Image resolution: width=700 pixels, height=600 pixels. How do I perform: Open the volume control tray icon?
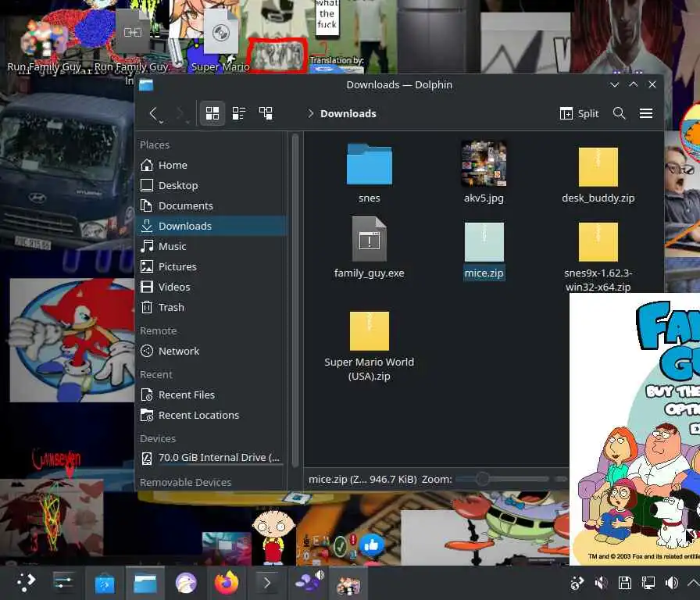[671, 583]
